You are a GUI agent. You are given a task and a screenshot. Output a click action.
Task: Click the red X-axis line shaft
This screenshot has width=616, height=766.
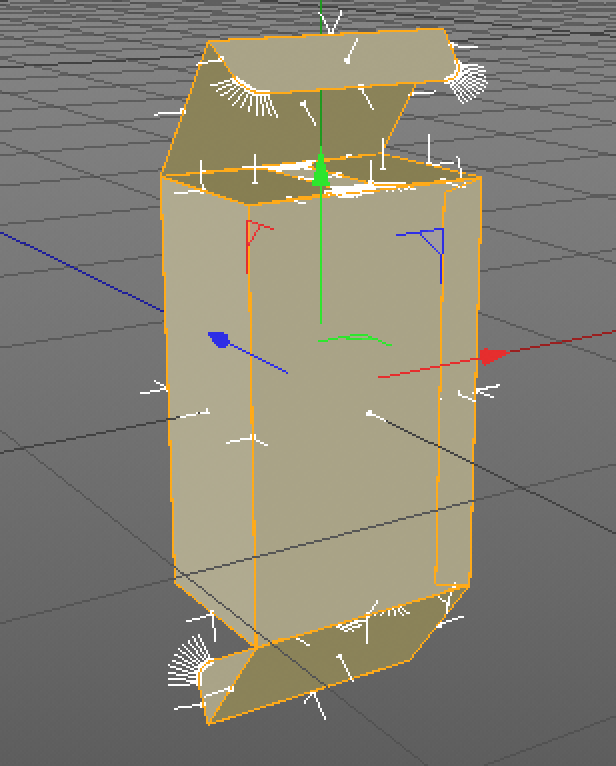point(430,367)
